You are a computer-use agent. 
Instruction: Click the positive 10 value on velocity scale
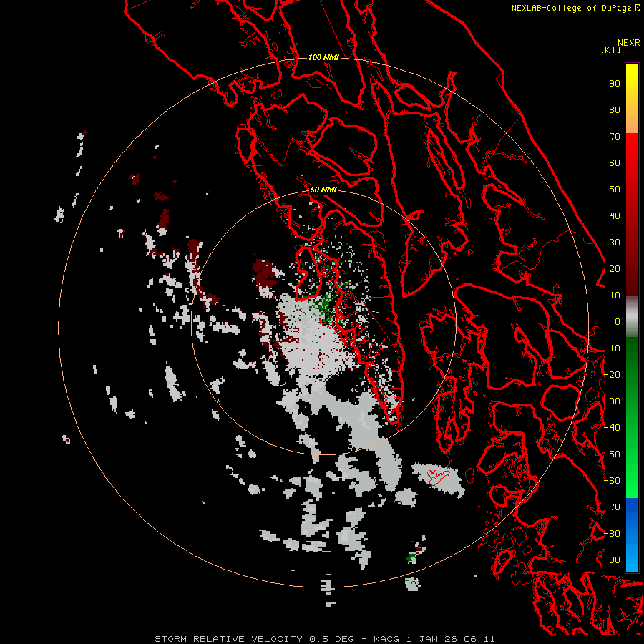tap(615, 296)
